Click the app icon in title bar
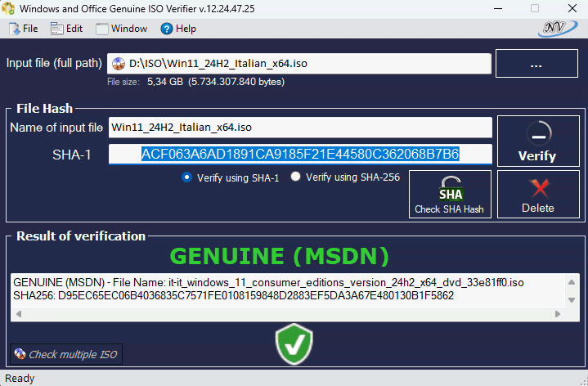The width and height of the screenshot is (588, 386). [8, 8]
